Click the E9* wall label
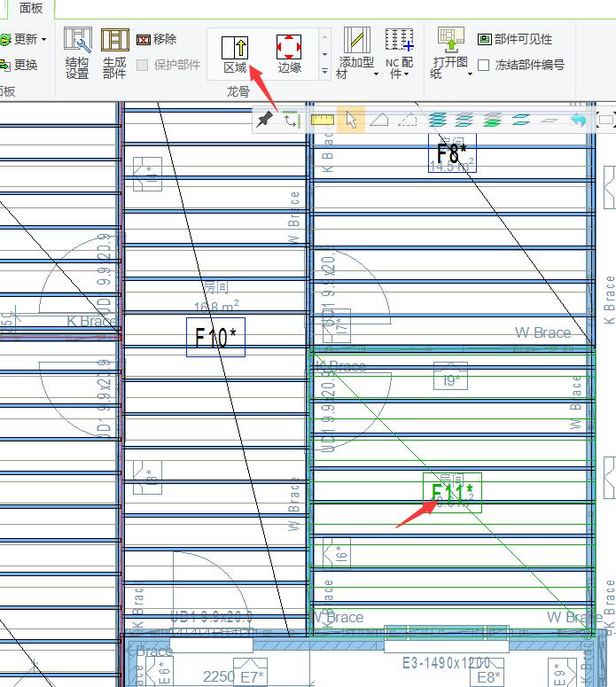 [562, 673]
